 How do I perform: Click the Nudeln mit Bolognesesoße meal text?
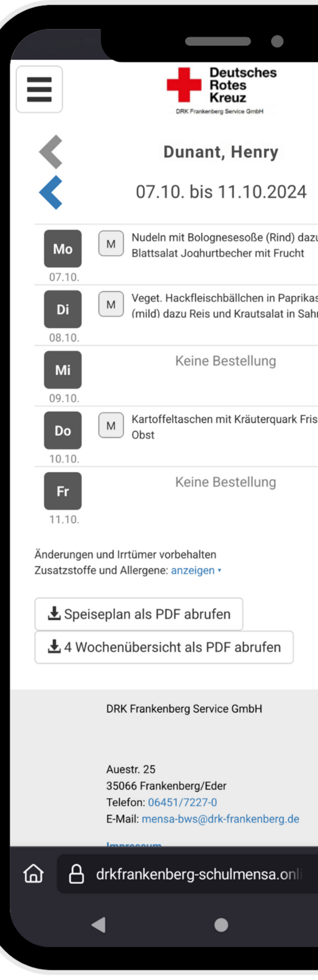(225, 245)
